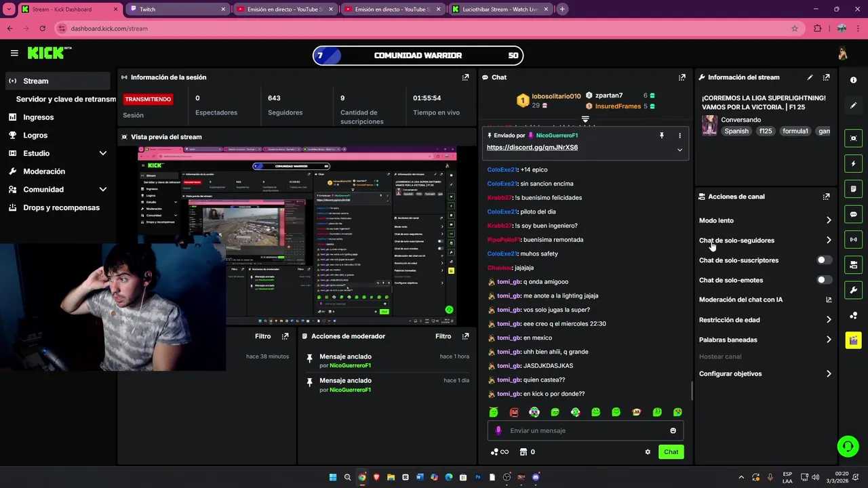The image size is (868, 488).
Task: Click the red angry face emote
Action: (x=514, y=412)
